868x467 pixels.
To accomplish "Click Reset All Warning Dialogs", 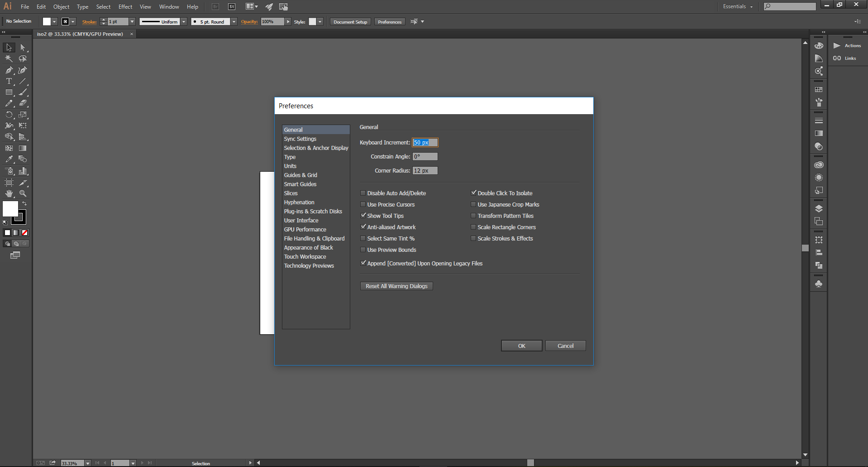I will tap(396, 286).
